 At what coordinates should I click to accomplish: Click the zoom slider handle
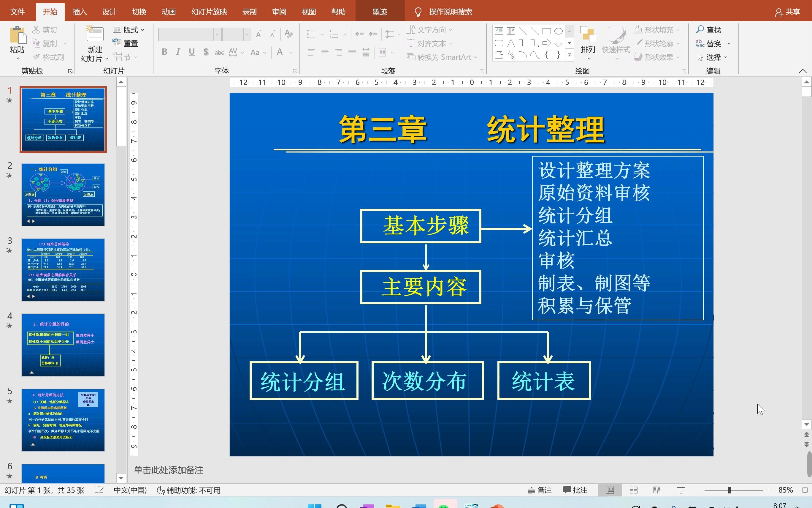(x=729, y=490)
